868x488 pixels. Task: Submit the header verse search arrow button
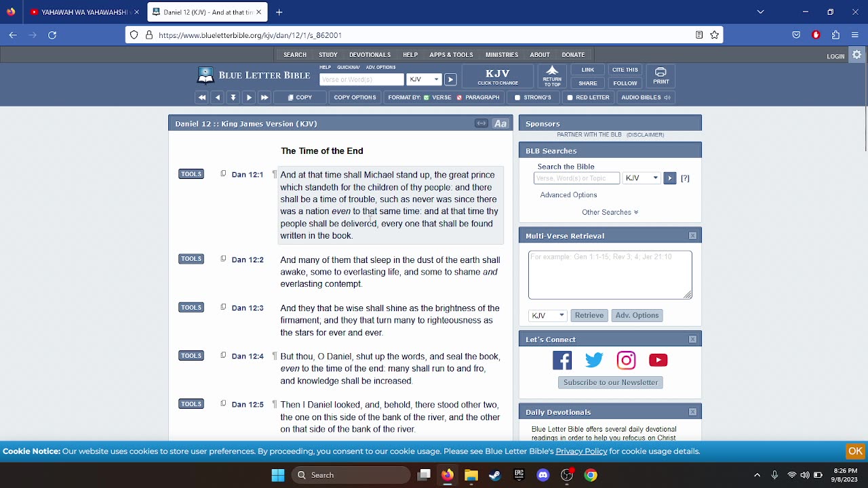450,79
